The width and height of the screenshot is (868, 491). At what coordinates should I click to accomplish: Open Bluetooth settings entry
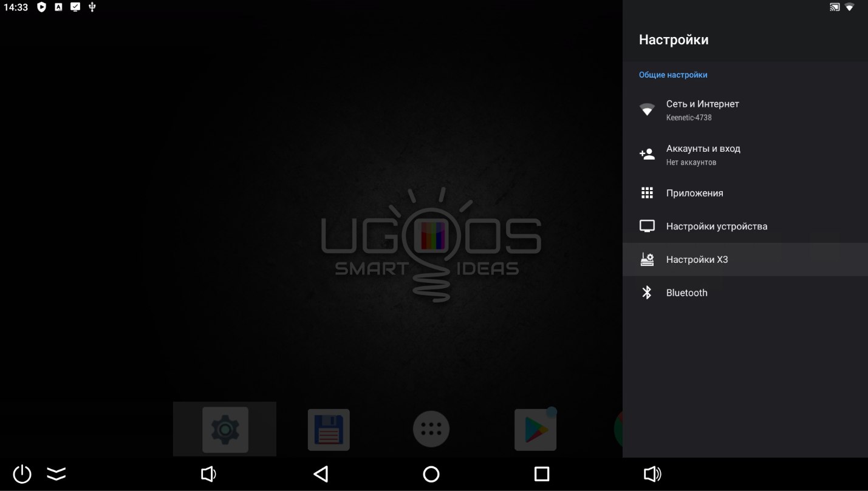coord(745,293)
